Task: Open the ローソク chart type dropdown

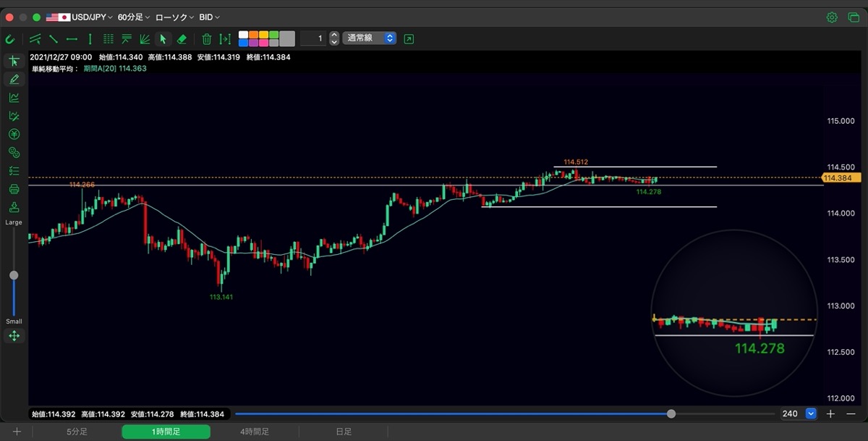Action: coord(174,17)
